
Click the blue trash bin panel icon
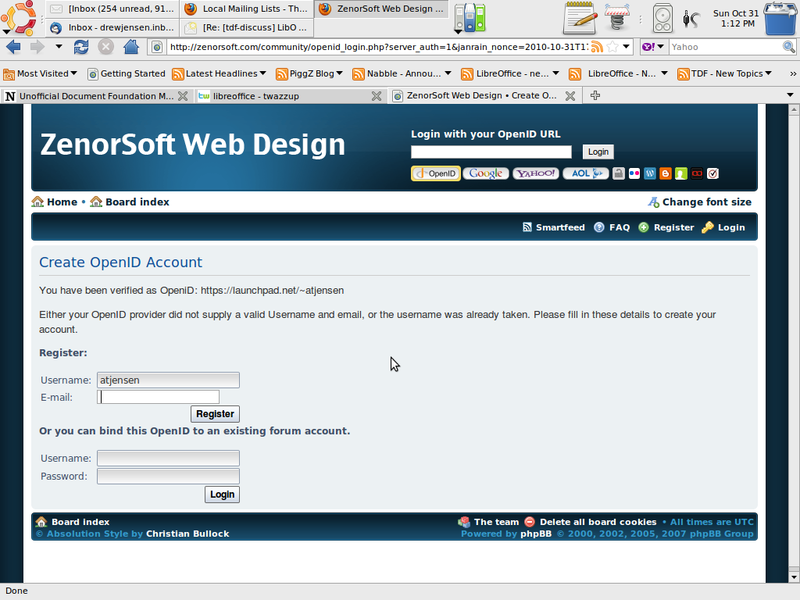pos(780,18)
